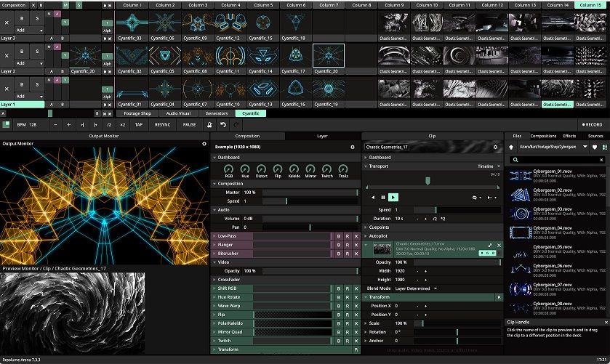Viewport: 610px width, 364px height.
Task: Click the BPM beat indicator square
Action: point(6,124)
